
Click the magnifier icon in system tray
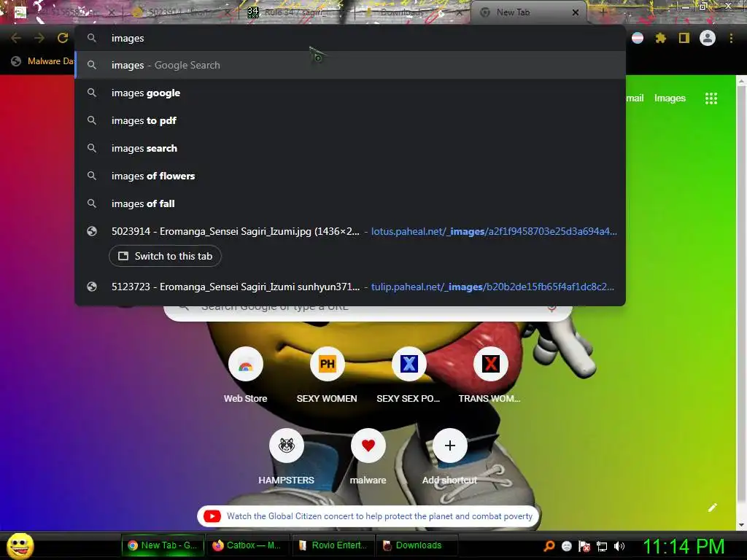pyautogui.click(x=549, y=546)
